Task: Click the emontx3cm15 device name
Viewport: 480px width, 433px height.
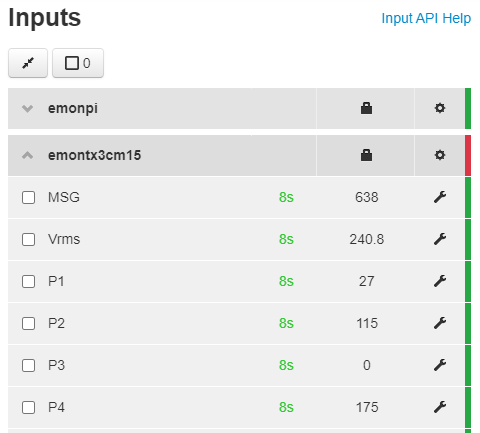Action: point(95,155)
